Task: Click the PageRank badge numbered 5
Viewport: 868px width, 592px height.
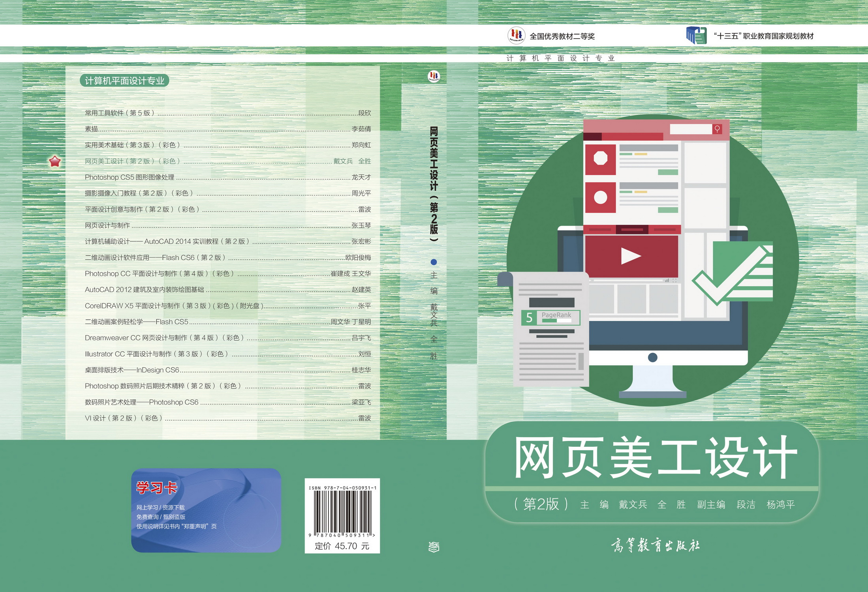Action: click(550, 317)
